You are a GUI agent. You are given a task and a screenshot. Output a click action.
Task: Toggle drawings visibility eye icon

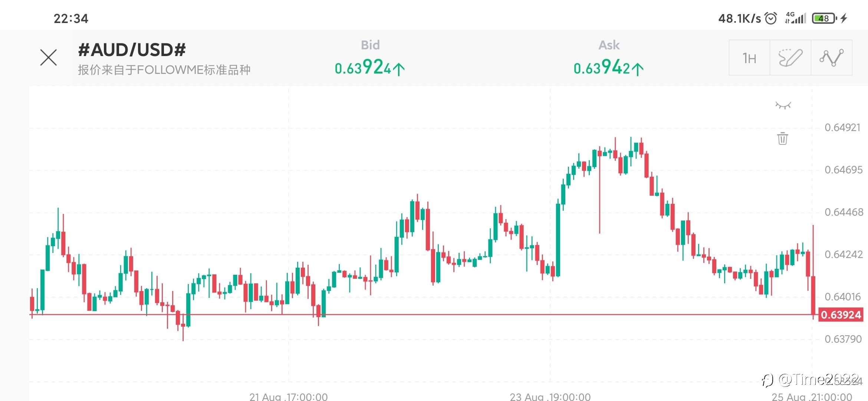pyautogui.click(x=783, y=106)
